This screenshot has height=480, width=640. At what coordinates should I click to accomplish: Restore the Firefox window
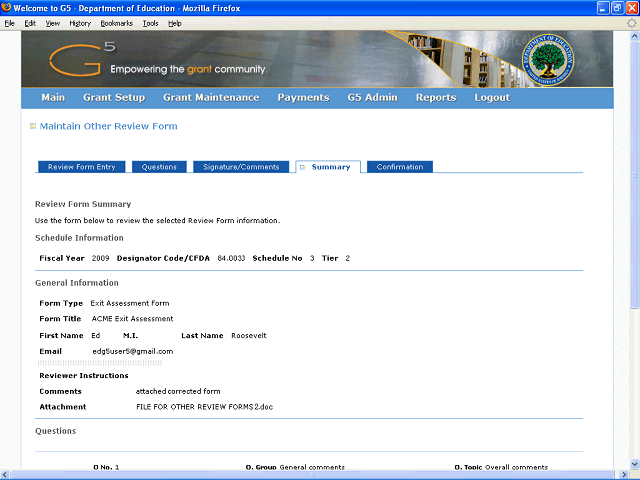[x=618, y=8]
